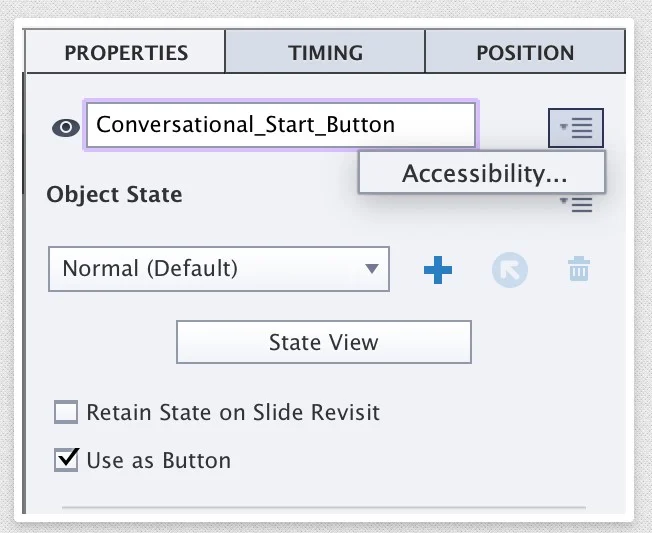Uncheck the Use as Button checkbox
This screenshot has width=652, height=533.
tap(66, 460)
